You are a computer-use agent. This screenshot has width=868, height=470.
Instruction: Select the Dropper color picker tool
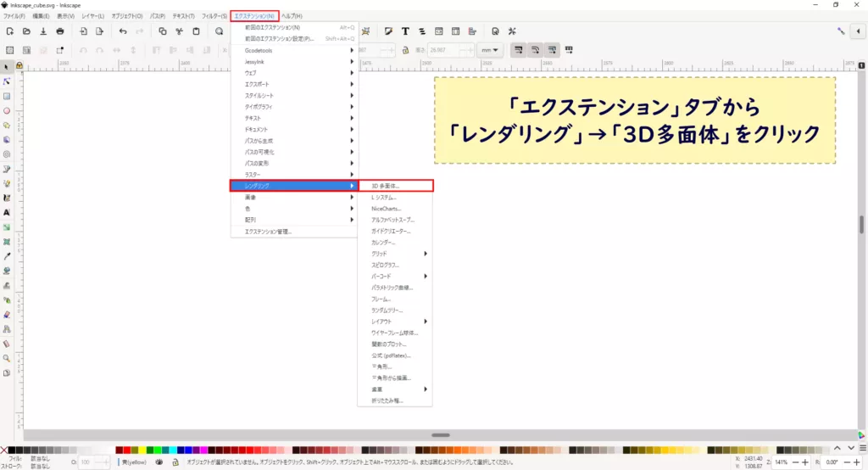pyautogui.click(x=7, y=256)
